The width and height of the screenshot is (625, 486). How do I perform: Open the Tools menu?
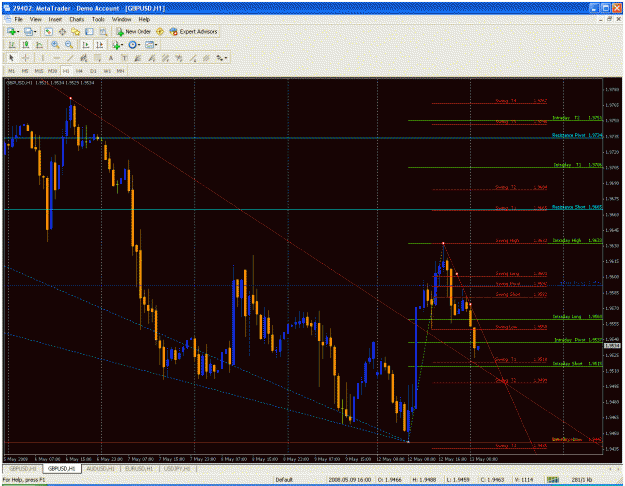98,19
